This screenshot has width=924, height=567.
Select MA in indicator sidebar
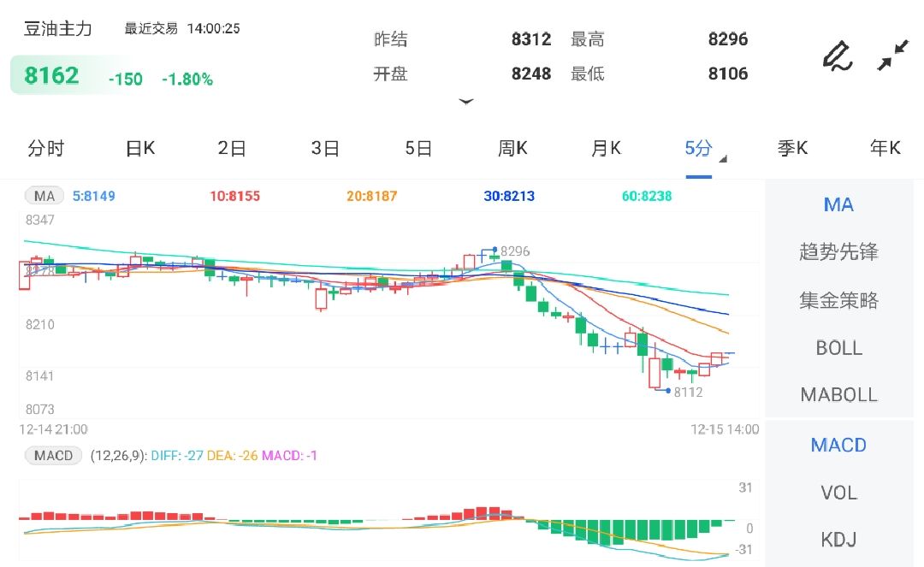pyautogui.click(x=838, y=205)
